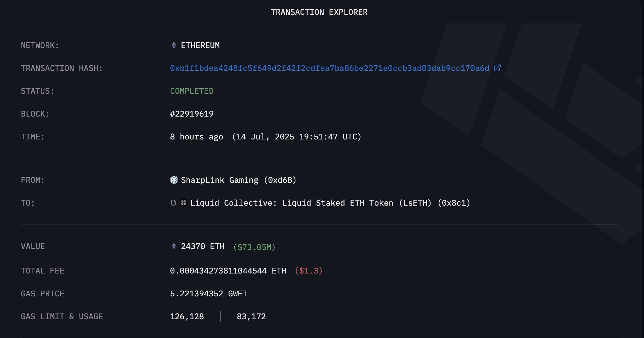The width and height of the screenshot is (644, 338).
Task: Click the gas price GWEI value
Action: [209, 294]
